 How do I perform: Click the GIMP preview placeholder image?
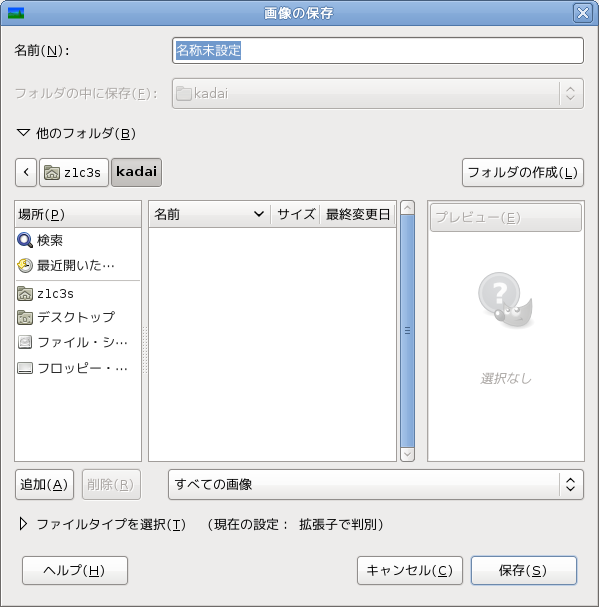[x=505, y=300]
